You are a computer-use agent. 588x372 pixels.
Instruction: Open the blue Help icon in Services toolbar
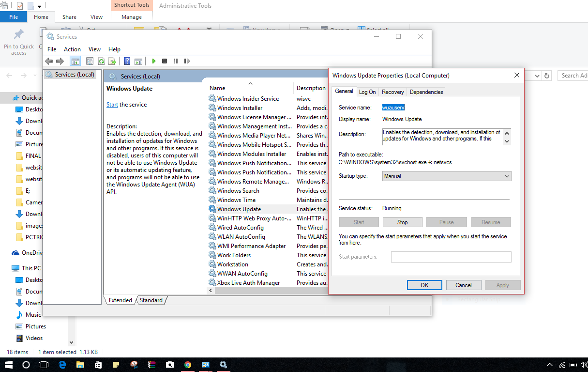pyautogui.click(x=127, y=61)
